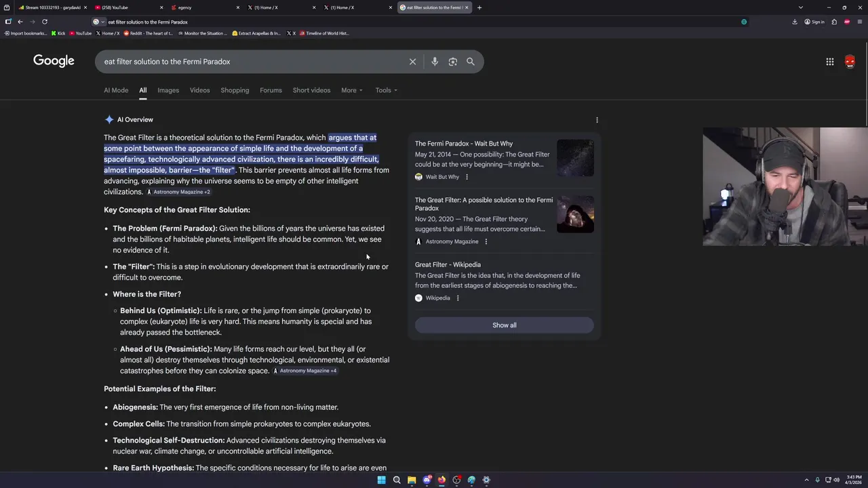868x488 pixels.
Task: Open the tab list dropdown arrow
Action: [801, 7]
